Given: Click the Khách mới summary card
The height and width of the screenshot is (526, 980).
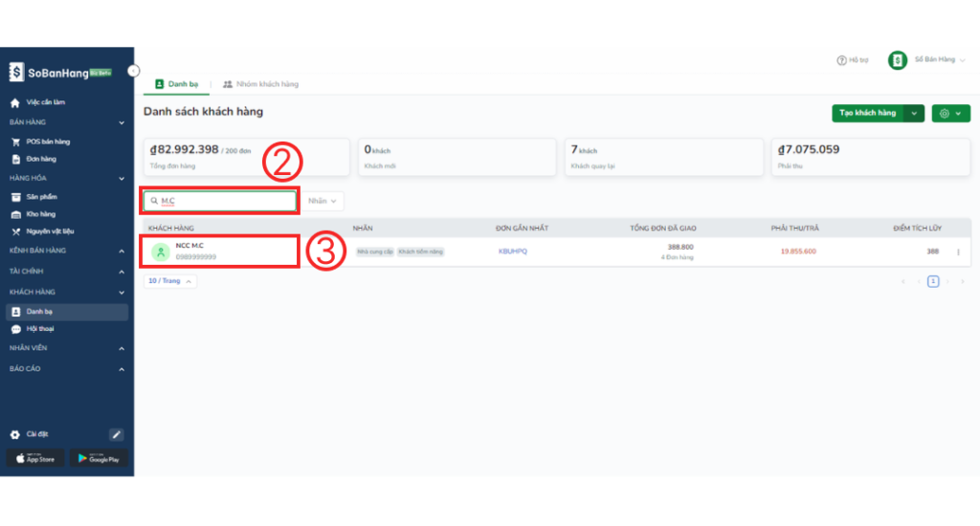Looking at the screenshot, I should [x=457, y=157].
